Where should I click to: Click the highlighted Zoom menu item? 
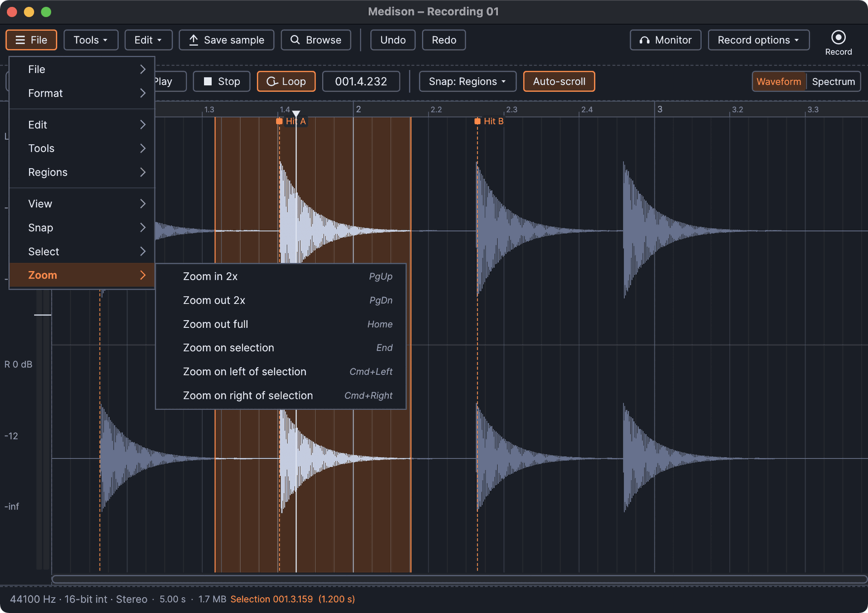(x=82, y=275)
